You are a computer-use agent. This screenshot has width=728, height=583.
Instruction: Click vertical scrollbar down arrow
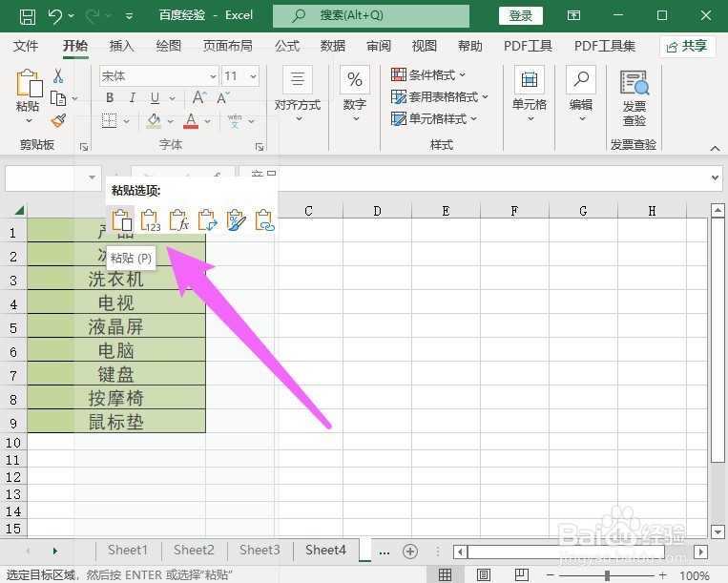click(718, 531)
